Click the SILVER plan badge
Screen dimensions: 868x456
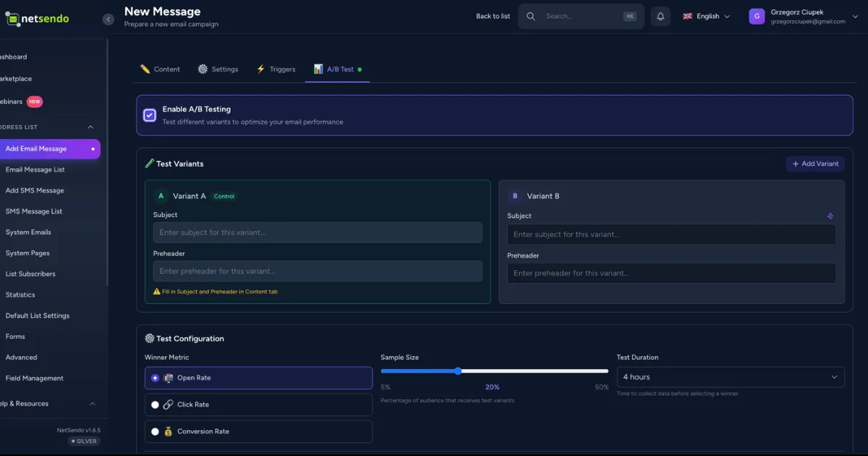pos(85,441)
